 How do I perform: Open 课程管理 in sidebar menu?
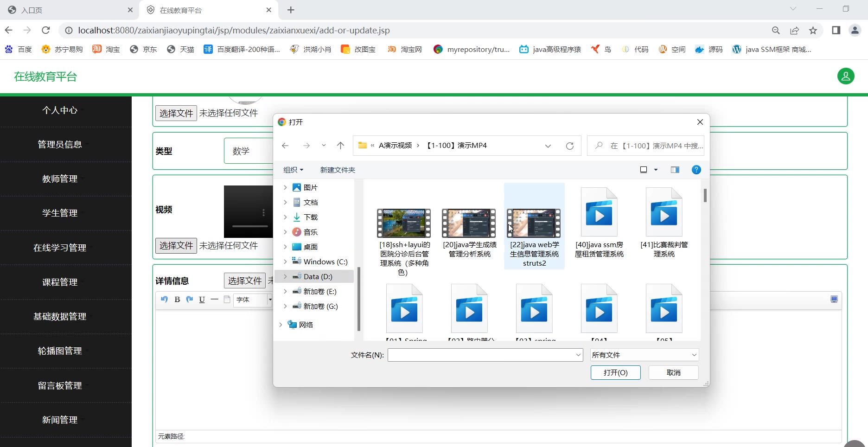(x=60, y=282)
